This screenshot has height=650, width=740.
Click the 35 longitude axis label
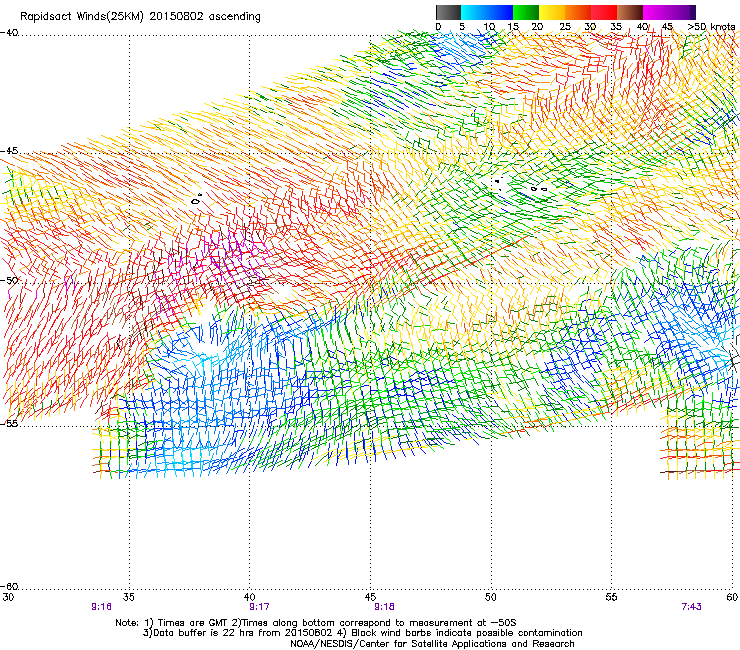pos(129,597)
